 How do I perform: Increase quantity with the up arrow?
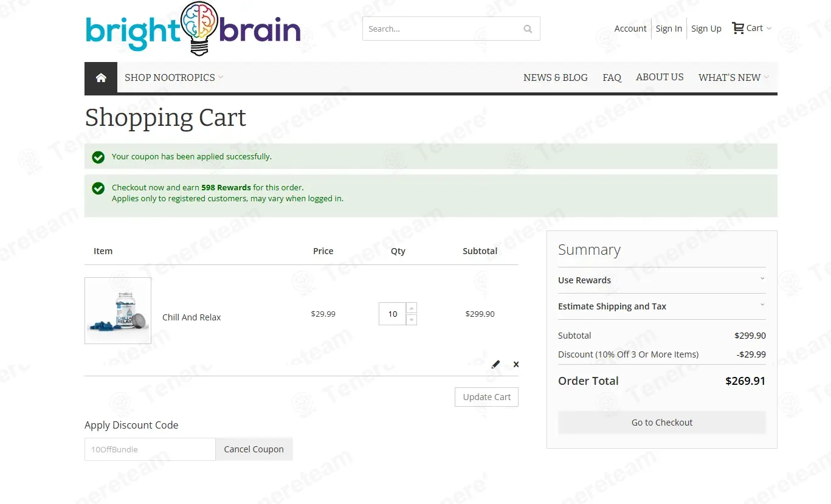click(412, 308)
